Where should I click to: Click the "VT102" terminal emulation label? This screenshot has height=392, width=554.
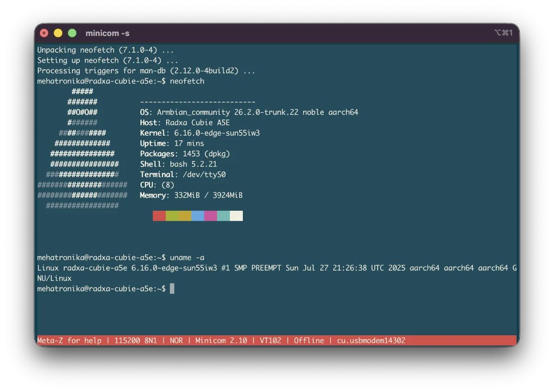(271, 340)
